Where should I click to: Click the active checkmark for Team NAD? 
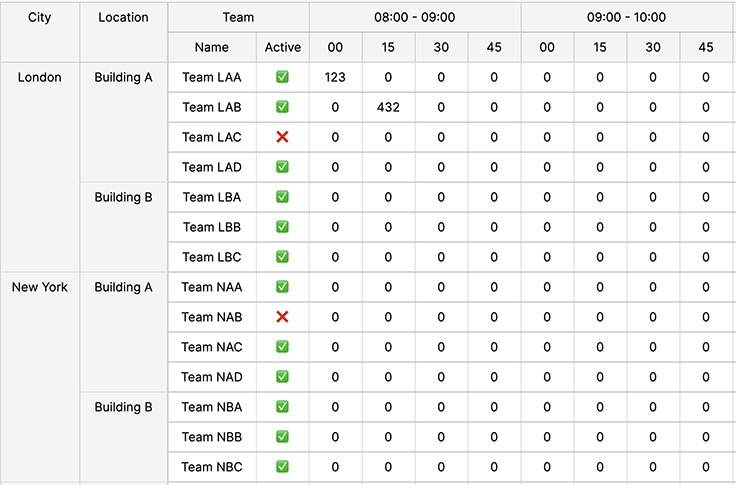click(x=282, y=377)
